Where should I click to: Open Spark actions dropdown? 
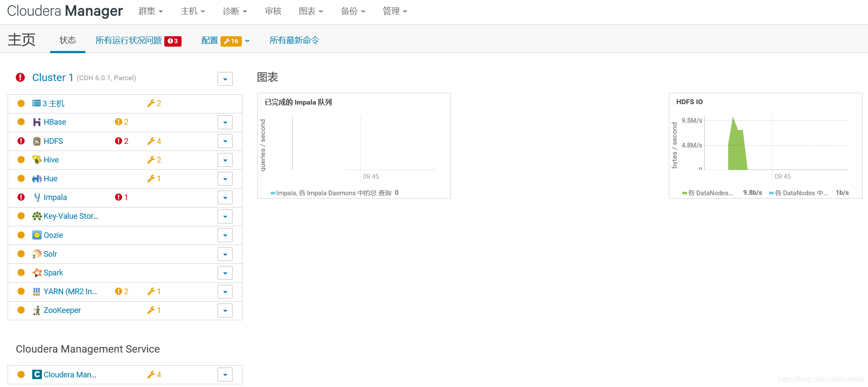(225, 273)
